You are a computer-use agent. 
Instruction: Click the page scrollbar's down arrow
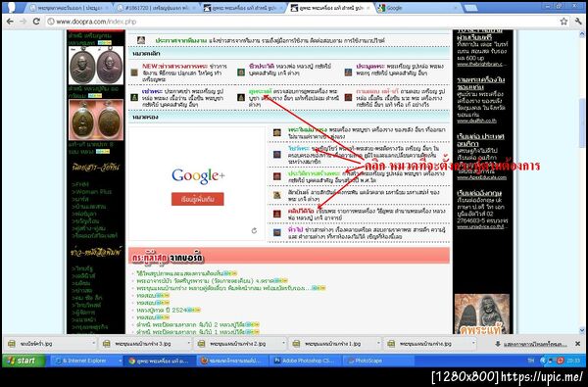pos(582,330)
